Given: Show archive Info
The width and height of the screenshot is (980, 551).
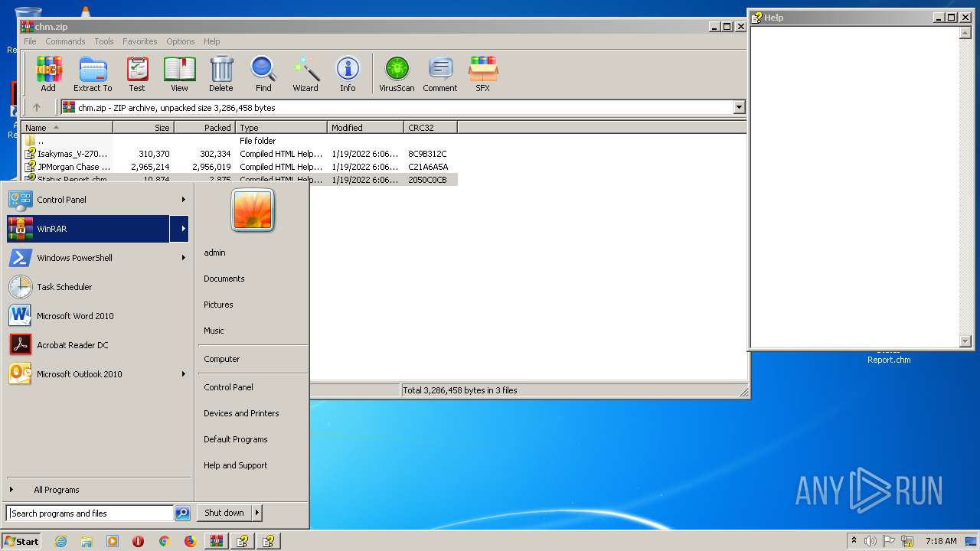Looking at the screenshot, I should (x=348, y=74).
